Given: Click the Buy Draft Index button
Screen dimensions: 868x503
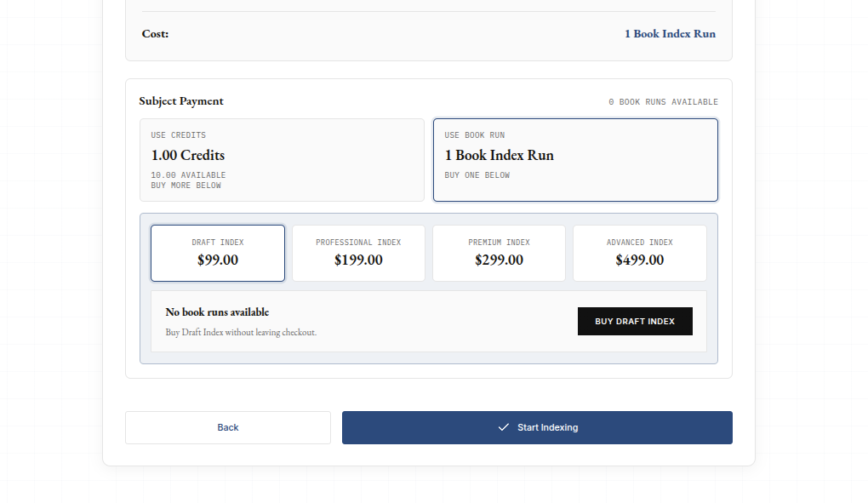Looking at the screenshot, I should pos(635,322).
